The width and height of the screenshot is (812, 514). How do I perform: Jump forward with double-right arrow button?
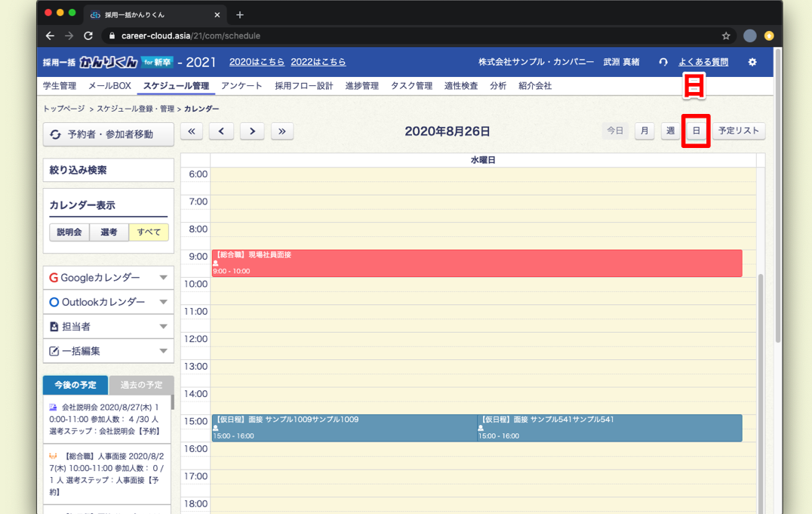click(x=281, y=131)
